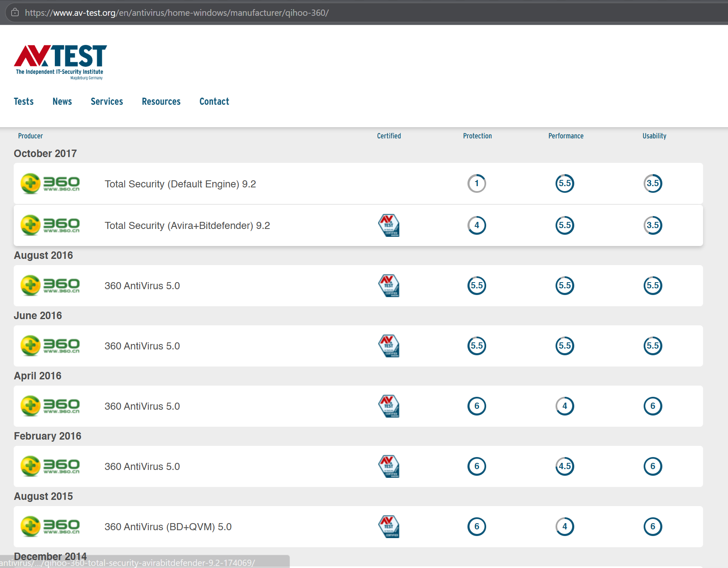Click the April 2016 heading

coord(37,376)
